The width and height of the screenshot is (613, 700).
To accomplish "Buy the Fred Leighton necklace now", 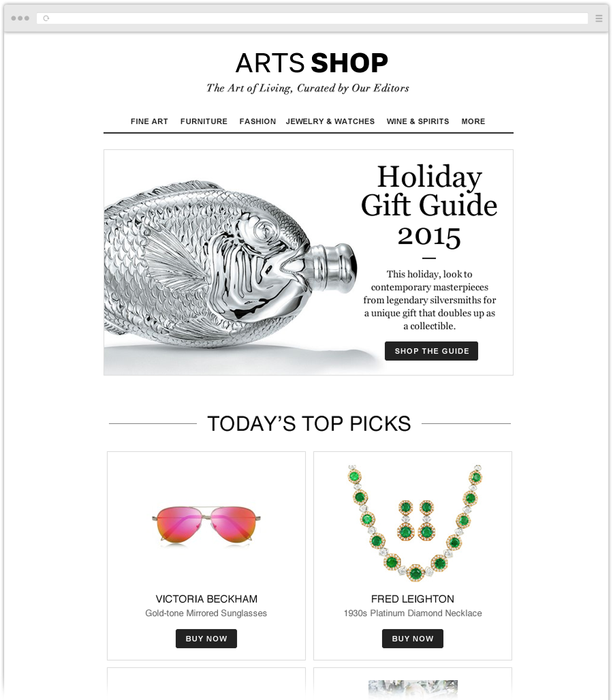I will pyautogui.click(x=413, y=639).
